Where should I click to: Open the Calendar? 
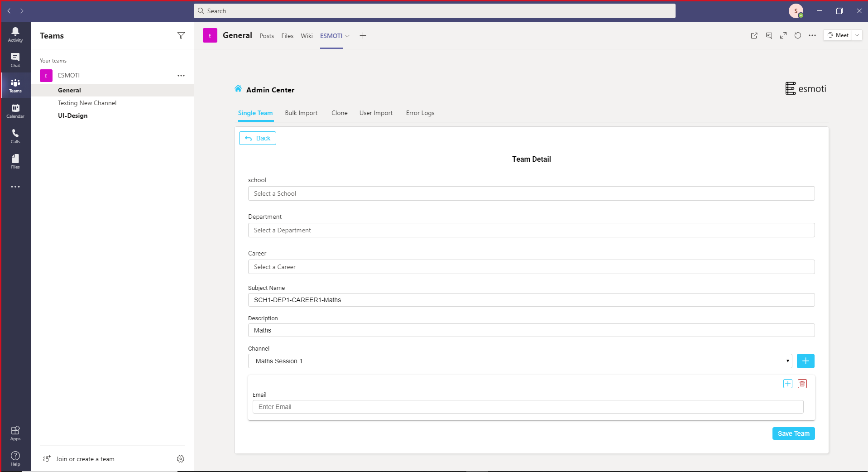pyautogui.click(x=15, y=111)
